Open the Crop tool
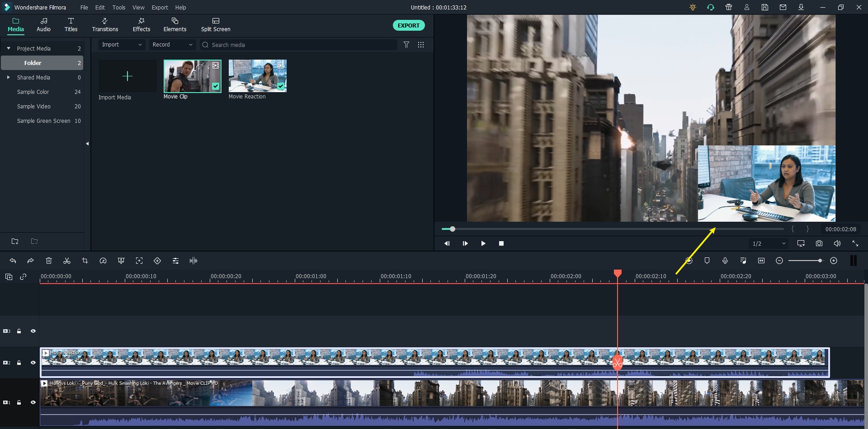Image resolution: width=868 pixels, height=429 pixels. click(85, 261)
